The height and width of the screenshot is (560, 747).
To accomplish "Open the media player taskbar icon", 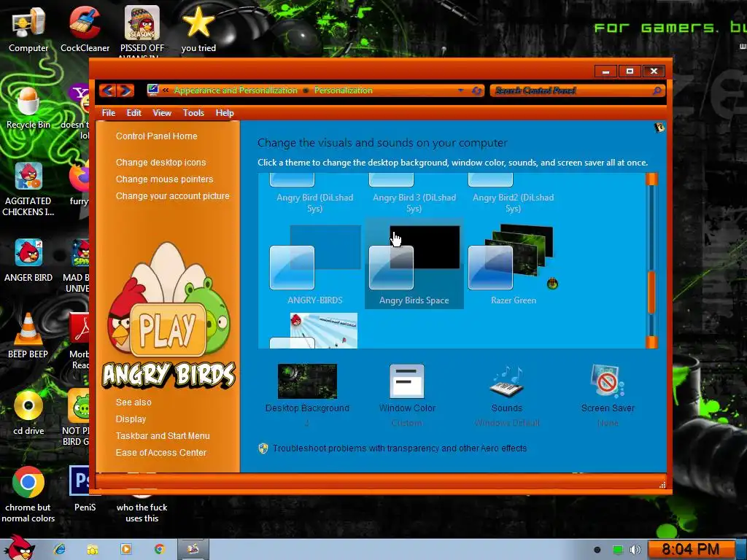I will coord(125,549).
